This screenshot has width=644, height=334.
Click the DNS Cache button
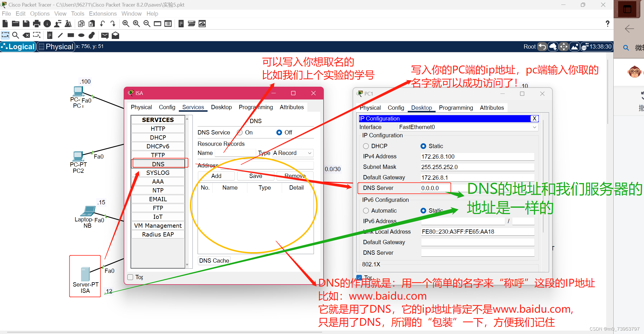pyautogui.click(x=214, y=260)
